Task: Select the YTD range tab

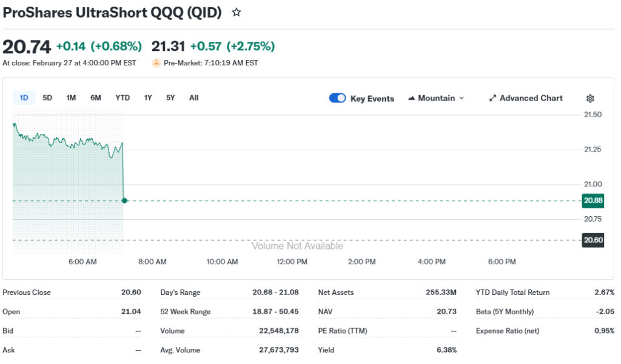Action: pos(123,98)
